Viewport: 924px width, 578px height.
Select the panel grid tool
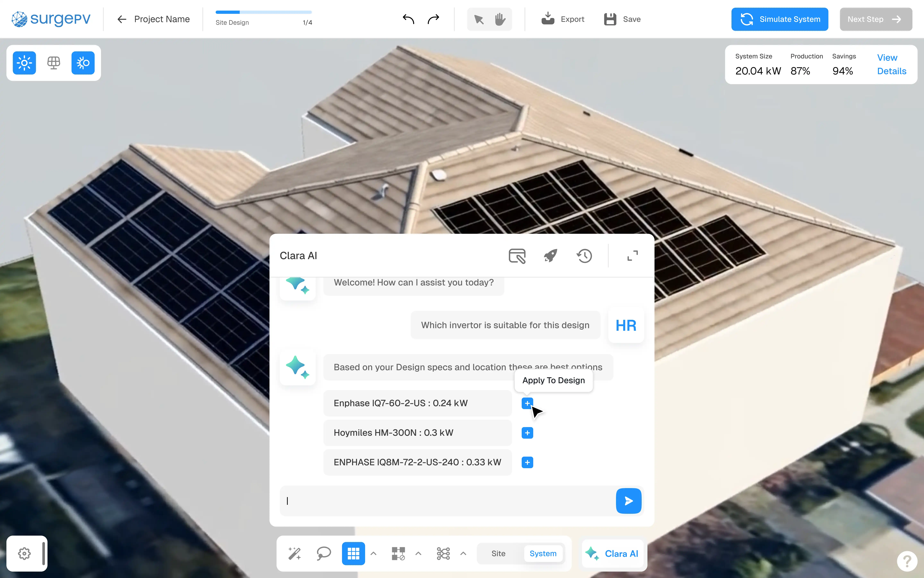coord(353,554)
